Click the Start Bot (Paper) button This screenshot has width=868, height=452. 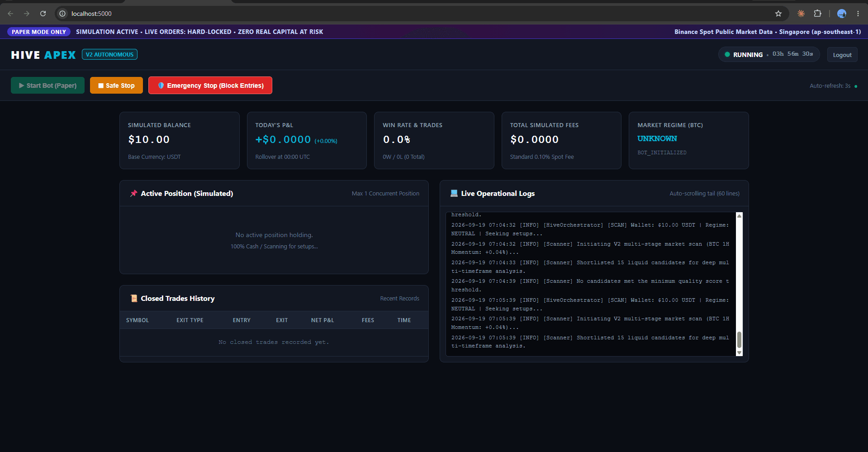tap(47, 86)
